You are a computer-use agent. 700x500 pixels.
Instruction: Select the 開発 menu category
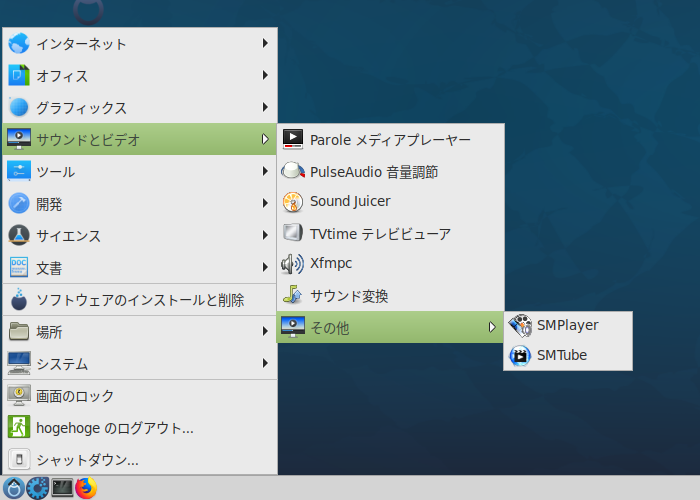[x=140, y=204]
